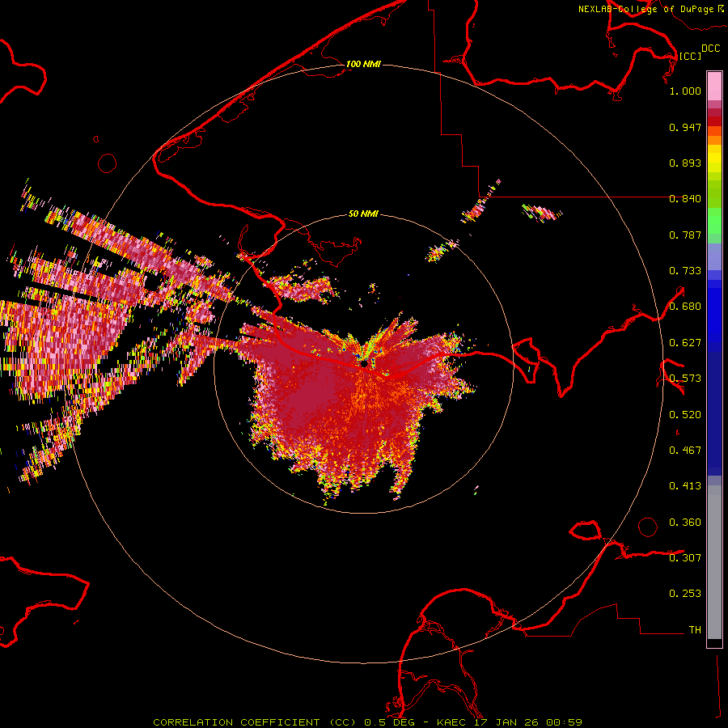Click the 0.360 legend label
This screenshot has width=728, height=728.
point(685,523)
